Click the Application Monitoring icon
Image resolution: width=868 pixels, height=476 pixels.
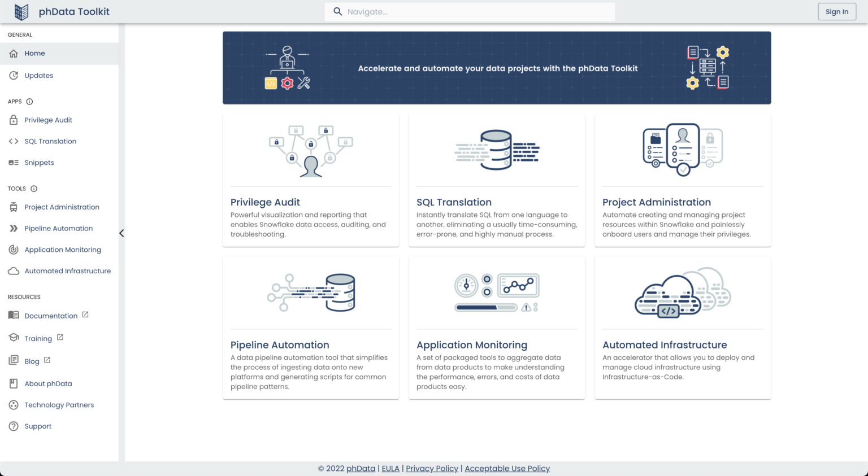click(x=14, y=250)
